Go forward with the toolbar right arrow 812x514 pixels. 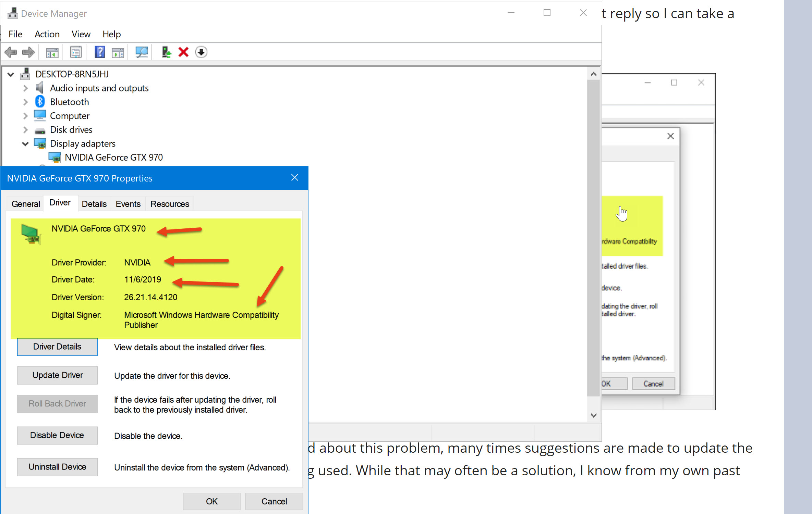28,52
